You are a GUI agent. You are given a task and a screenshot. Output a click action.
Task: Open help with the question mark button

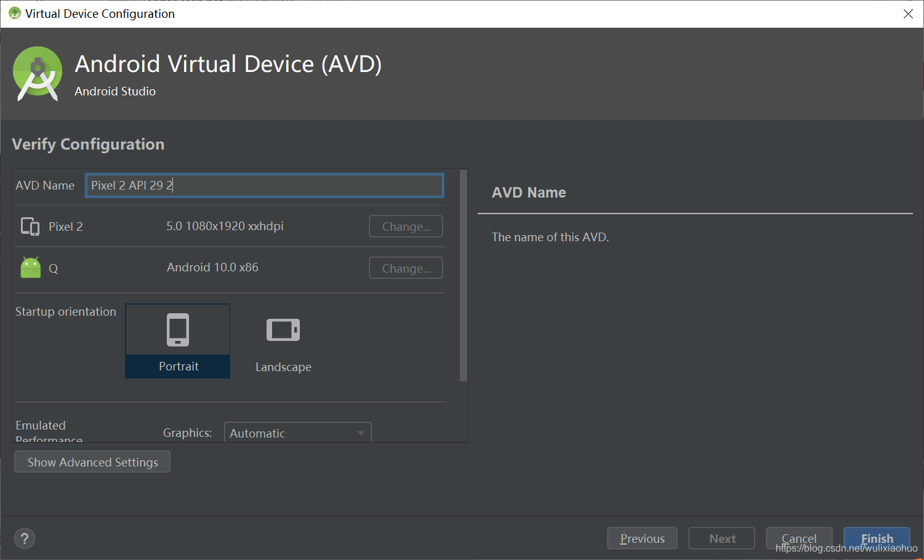tap(25, 538)
